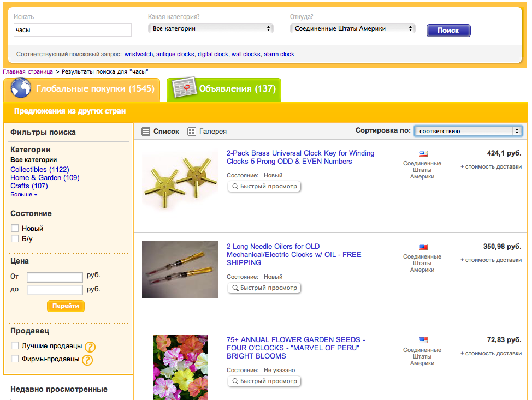Check the Лучшие продавцы seller filter
This screenshot has width=532, height=400.
pyautogui.click(x=15, y=346)
